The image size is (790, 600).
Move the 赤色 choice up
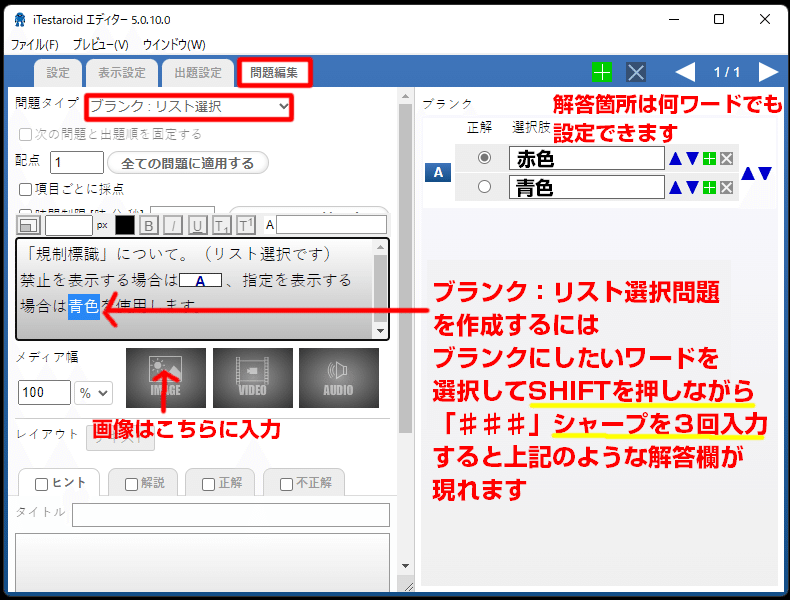675,159
